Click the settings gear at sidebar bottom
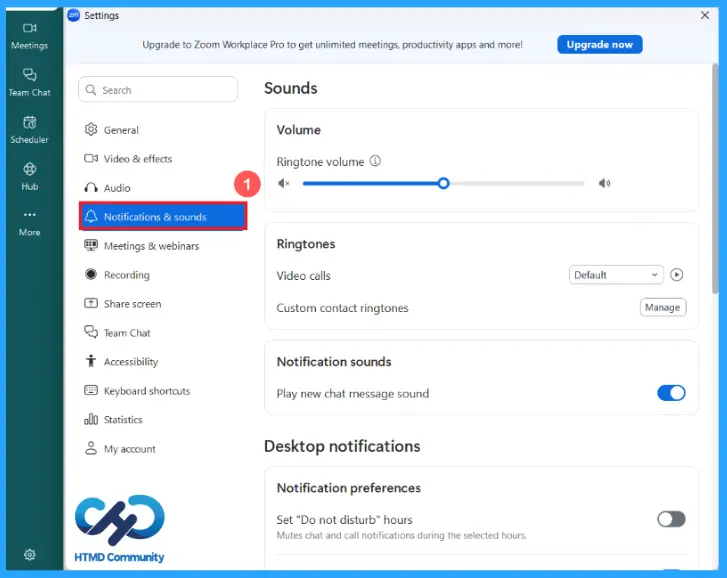Screen dimensions: 727x578 (30, 554)
